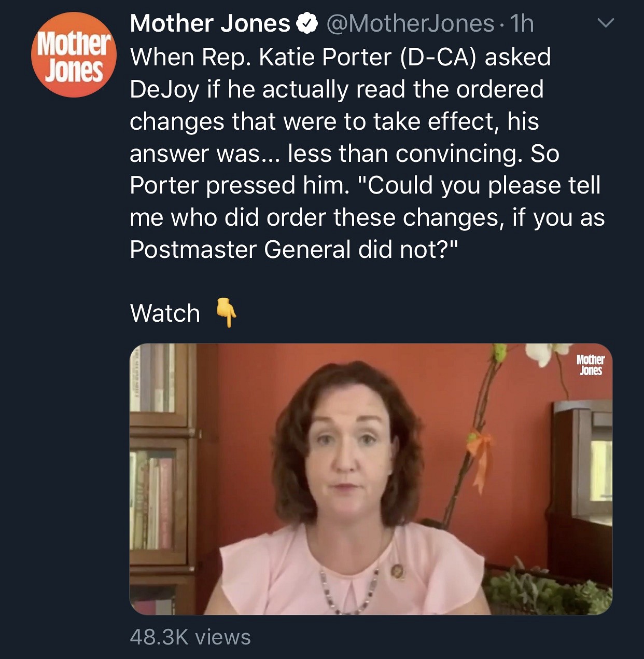Click the lapel pin on pink blouse
The height and width of the screenshot is (659, 644).
[398, 571]
